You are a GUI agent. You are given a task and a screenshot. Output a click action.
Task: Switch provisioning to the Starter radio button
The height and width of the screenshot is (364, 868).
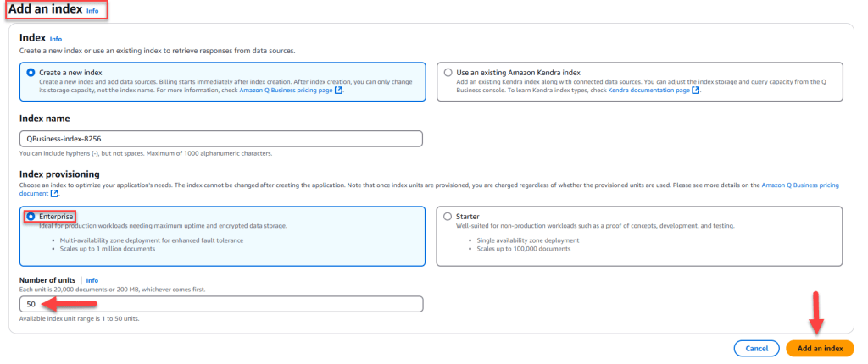(448, 217)
